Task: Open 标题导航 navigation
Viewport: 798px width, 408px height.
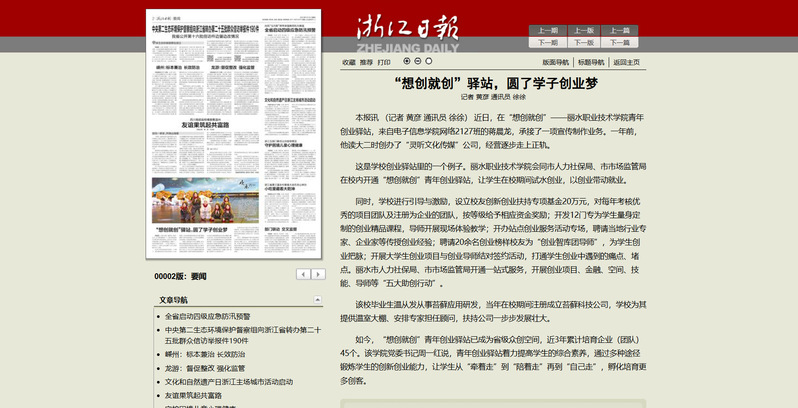Action: [x=591, y=63]
